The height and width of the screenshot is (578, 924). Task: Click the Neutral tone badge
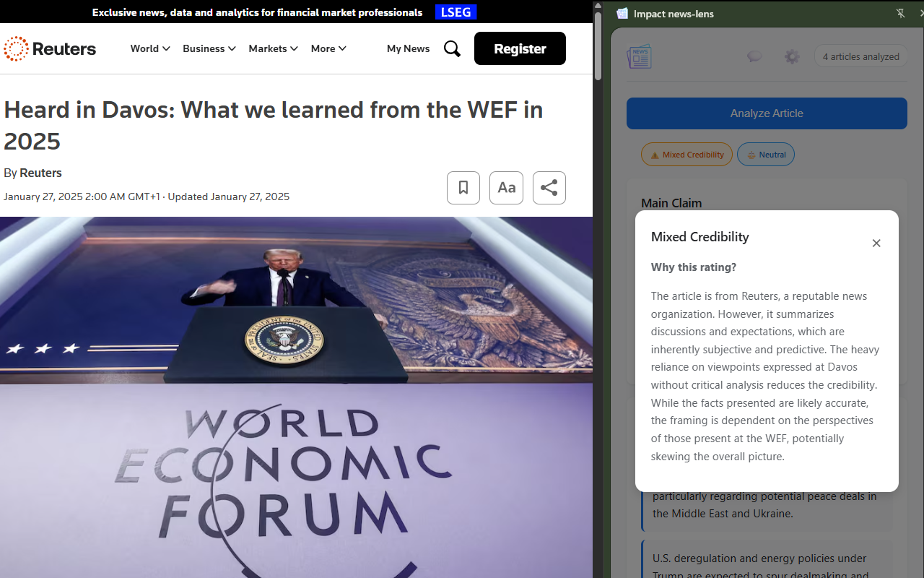[766, 155]
